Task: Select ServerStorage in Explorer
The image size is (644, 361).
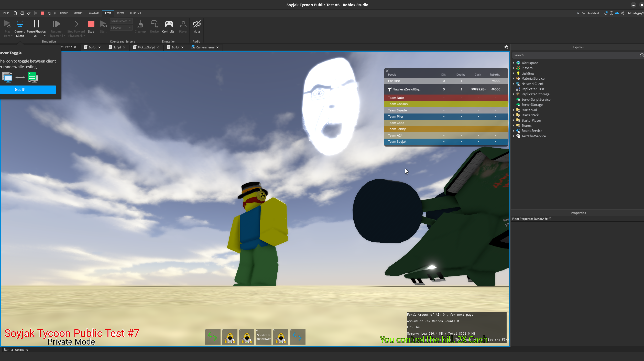Action: [x=532, y=105]
